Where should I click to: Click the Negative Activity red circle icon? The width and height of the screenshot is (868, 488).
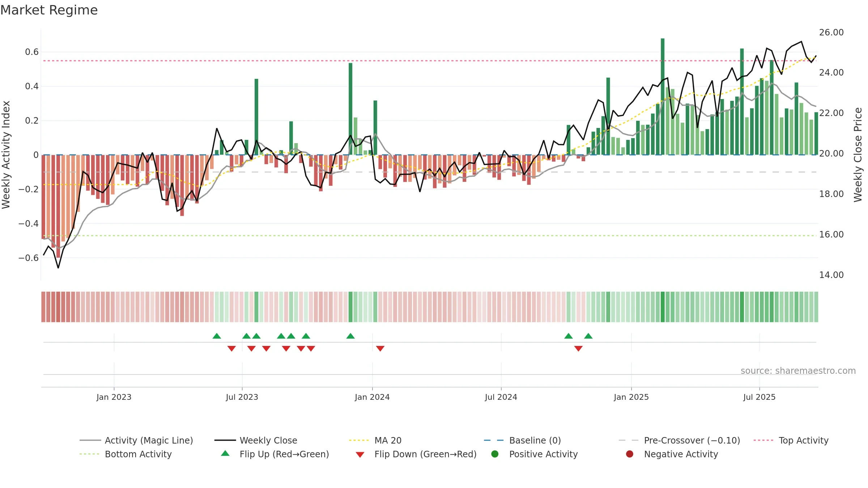click(x=630, y=454)
